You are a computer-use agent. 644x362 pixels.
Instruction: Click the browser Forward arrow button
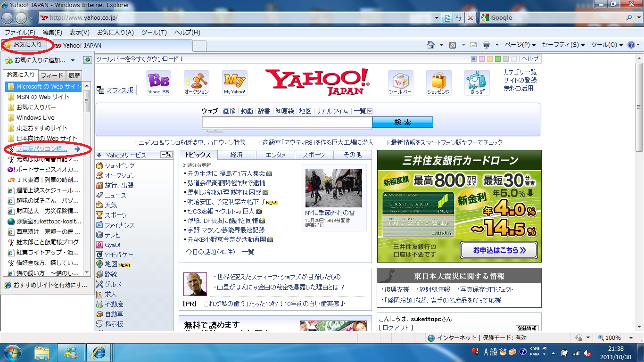(x=21, y=18)
